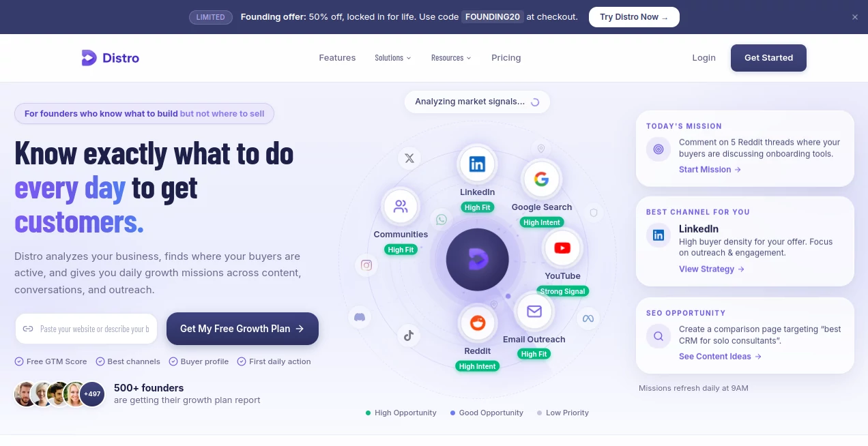Click the first founder avatar photo
The width and height of the screenshot is (868, 446).
click(x=27, y=394)
